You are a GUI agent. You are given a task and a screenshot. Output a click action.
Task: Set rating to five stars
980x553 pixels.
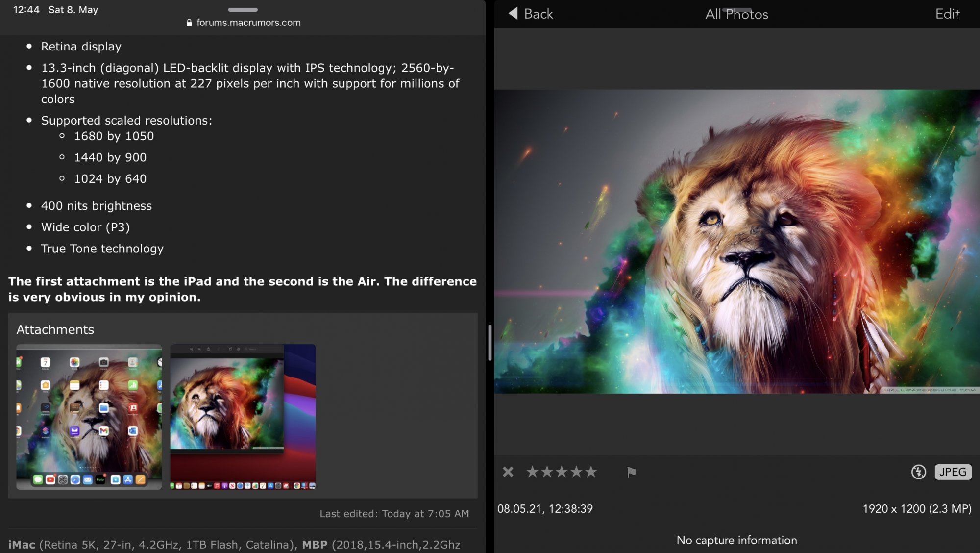click(591, 472)
